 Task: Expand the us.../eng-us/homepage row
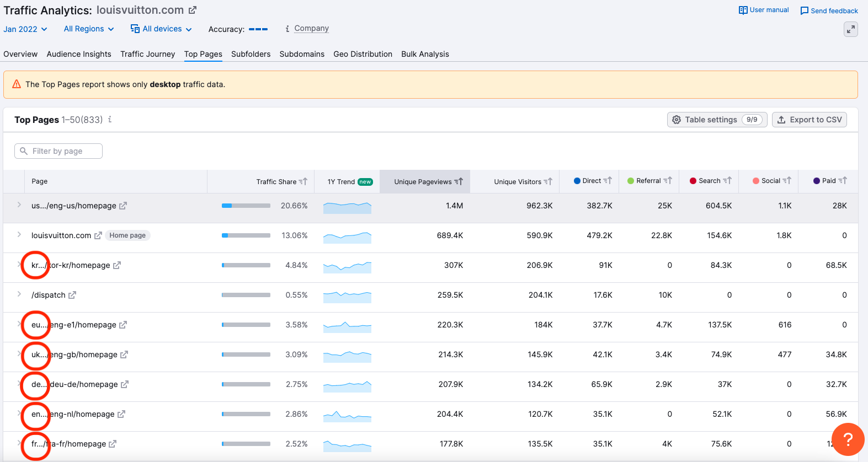[19, 205]
